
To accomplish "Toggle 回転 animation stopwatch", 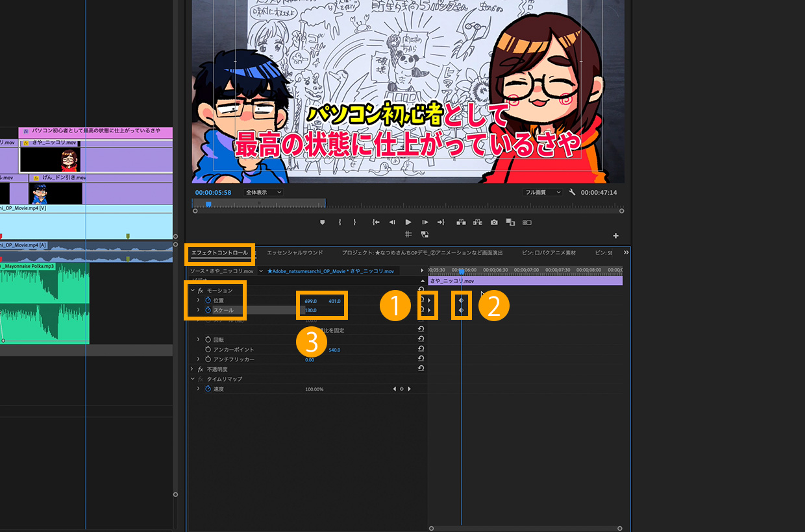I will pyautogui.click(x=208, y=339).
